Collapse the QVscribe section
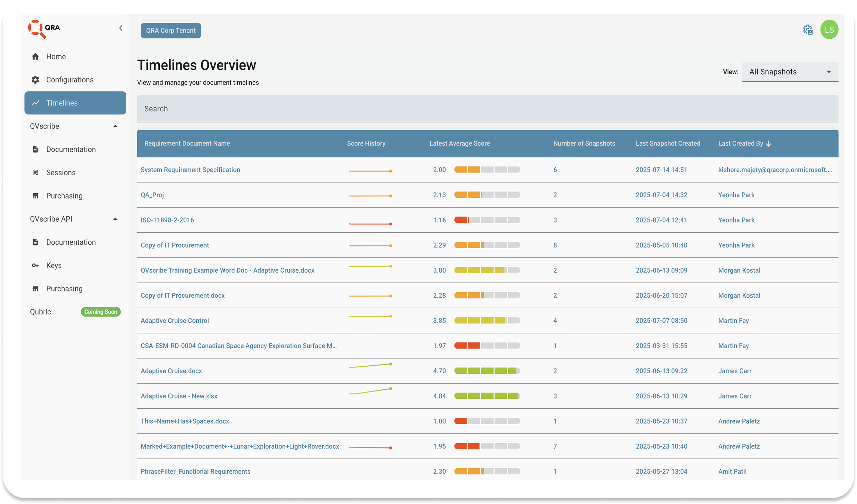This screenshot has width=857, height=504. (115, 126)
